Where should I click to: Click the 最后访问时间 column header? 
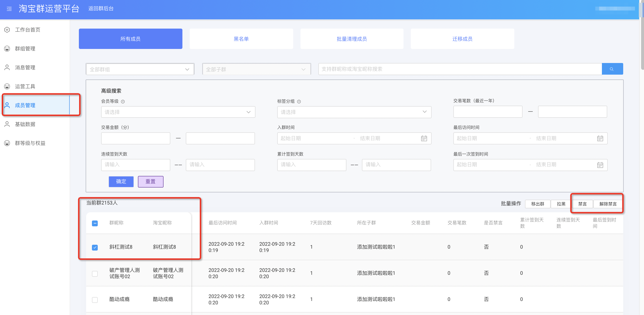[223, 223]
